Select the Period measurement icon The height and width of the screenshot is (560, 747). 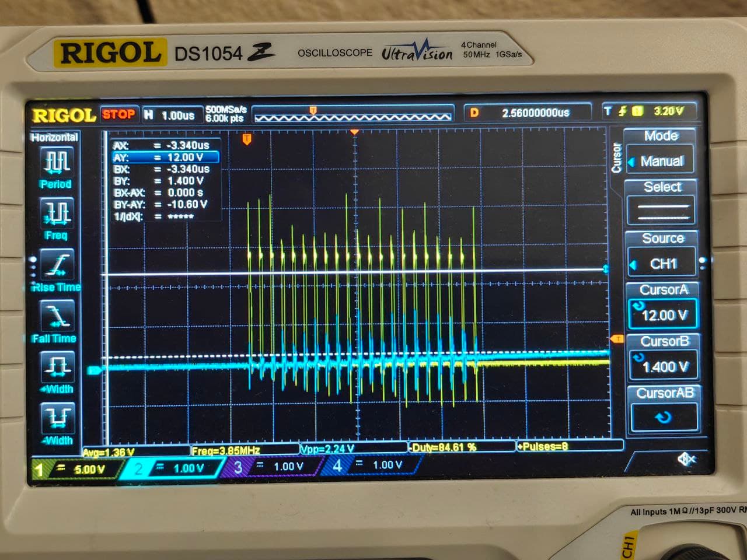57,162
